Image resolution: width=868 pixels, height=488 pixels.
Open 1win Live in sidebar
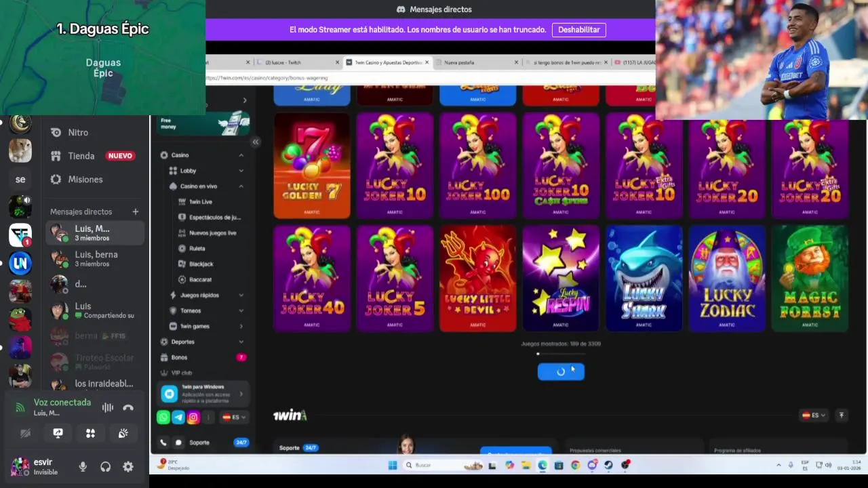click(x=200, y=202)
